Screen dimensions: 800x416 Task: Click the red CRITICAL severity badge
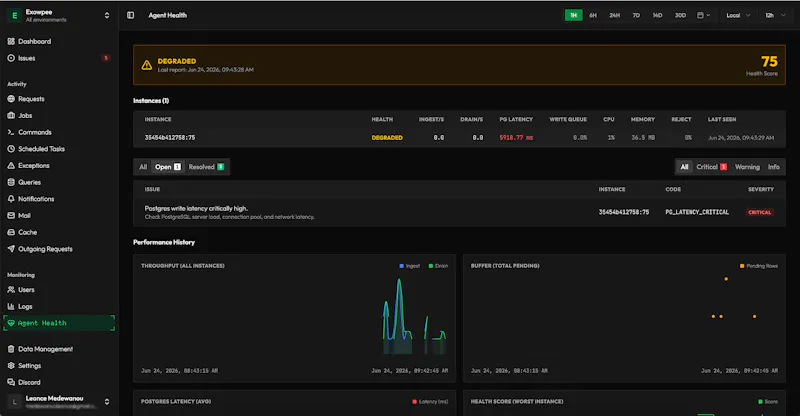pyautogui.click(x=760, y=212)
